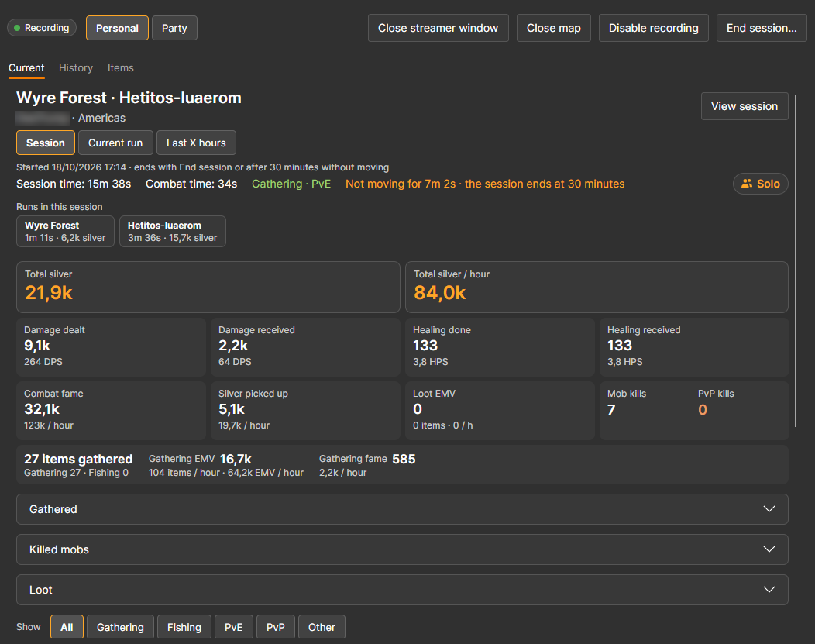
Task: Filter list by Gathering
Action: click(x=120, y=627)
